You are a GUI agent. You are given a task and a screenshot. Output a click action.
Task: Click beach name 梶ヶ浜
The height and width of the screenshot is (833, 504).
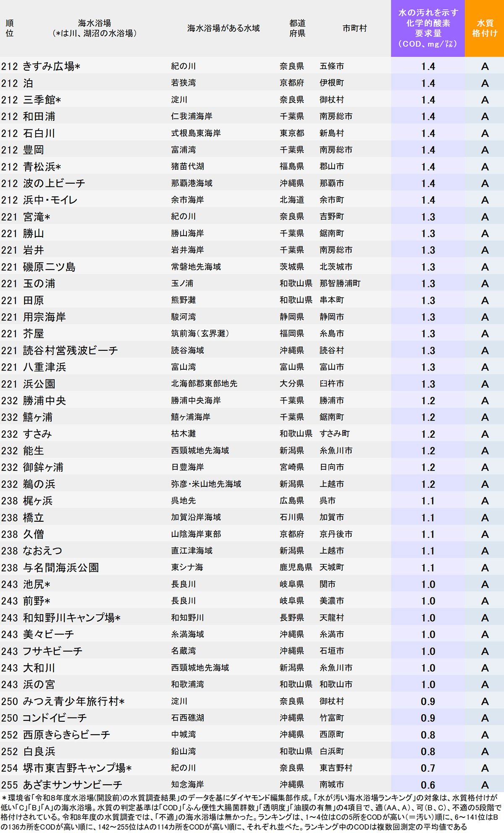(38, 501)
